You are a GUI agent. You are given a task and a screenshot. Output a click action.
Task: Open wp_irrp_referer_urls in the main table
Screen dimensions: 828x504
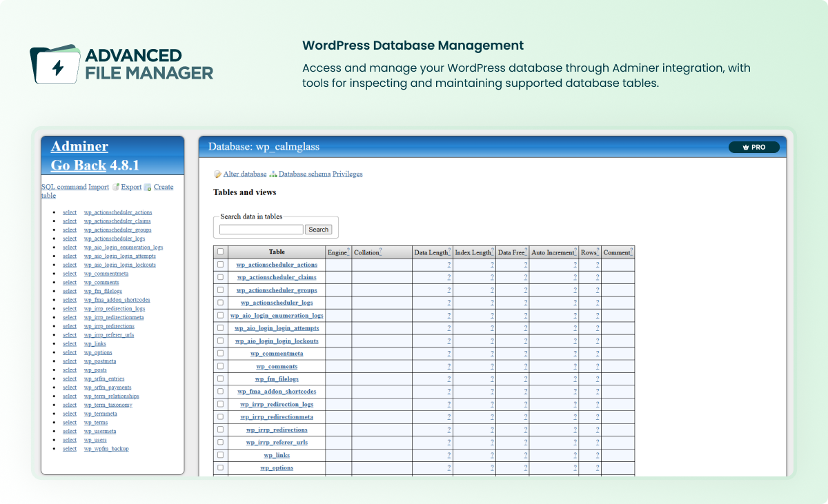[277, 442]
